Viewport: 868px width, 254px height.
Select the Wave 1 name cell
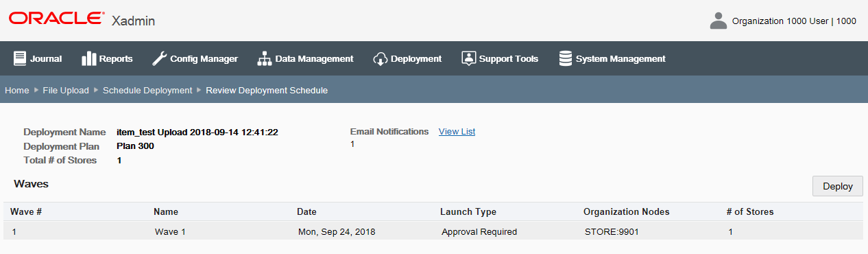170,231
